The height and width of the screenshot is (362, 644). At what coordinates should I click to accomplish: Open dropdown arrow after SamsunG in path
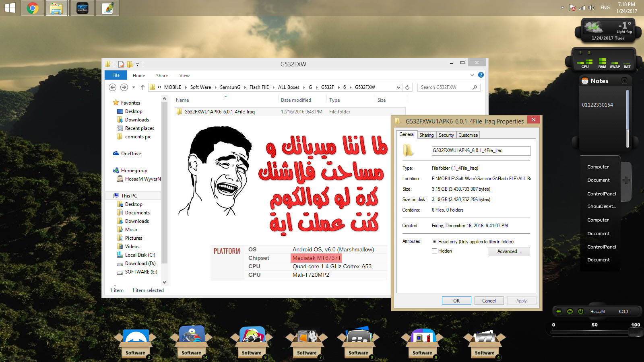point(245,87)
